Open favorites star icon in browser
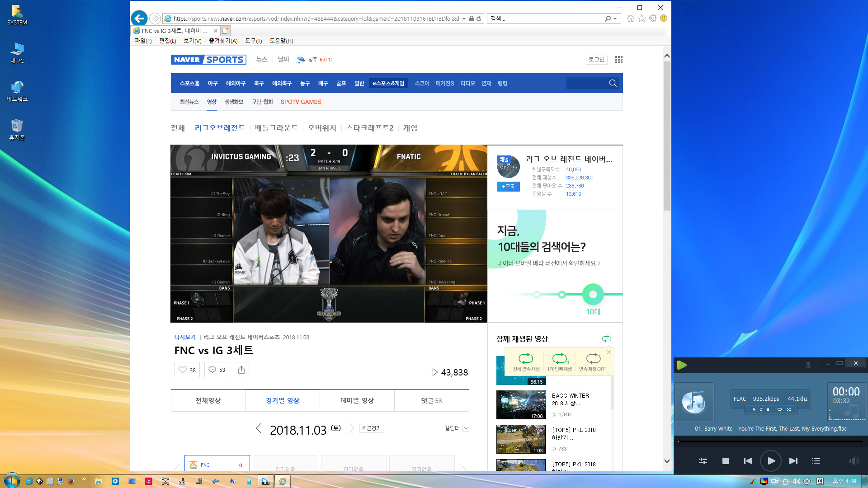 pos(642,19)
